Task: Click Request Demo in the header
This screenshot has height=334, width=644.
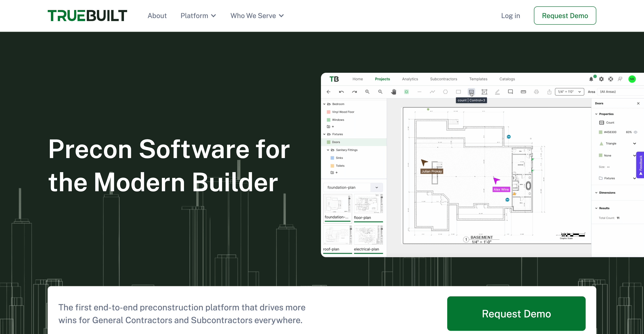Action: [565, 16]
